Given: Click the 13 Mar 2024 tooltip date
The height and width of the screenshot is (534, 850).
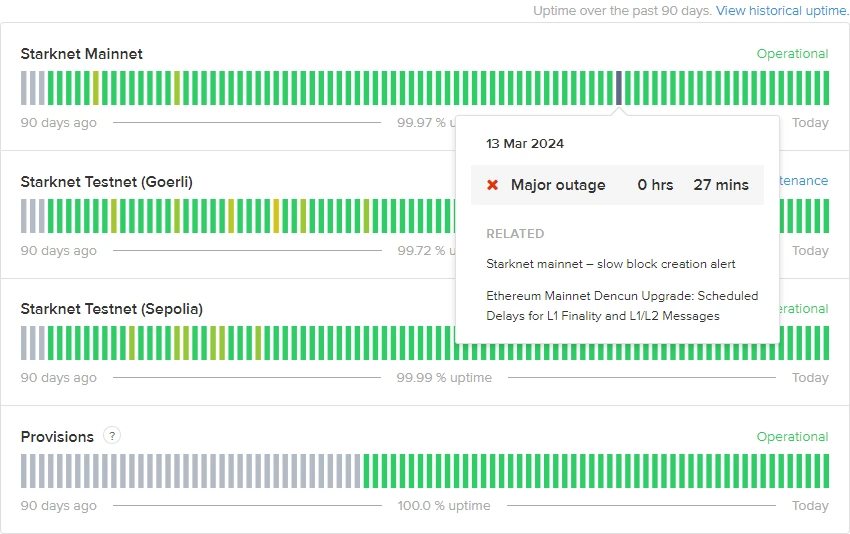Looking at the screenshot, I should [525, 144].
